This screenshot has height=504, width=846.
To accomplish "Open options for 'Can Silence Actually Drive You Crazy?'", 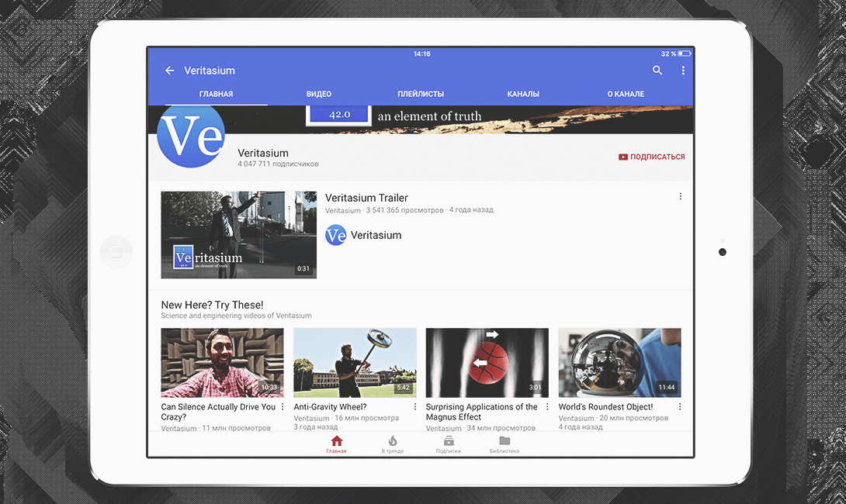I will 283,407.
